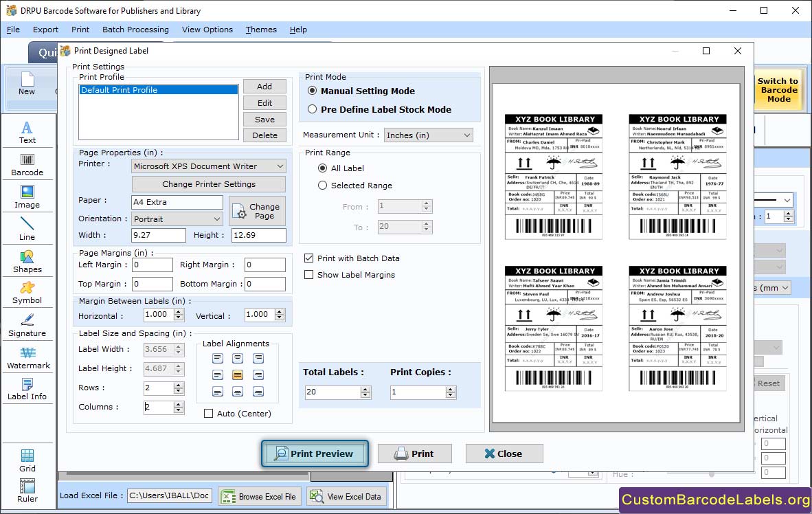
Task: Increase Horizontal margin between labels
Action: click(179, 312)
